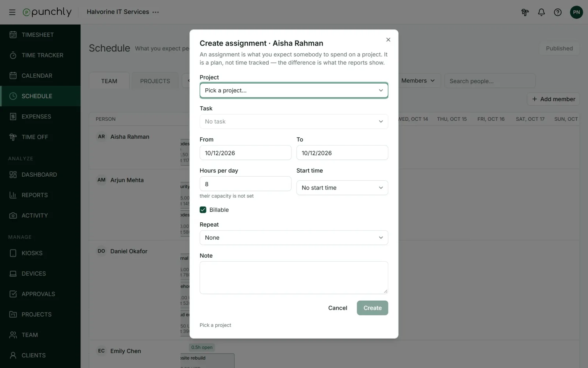588x368 pixels.
Task: Switch to the TEAM tab
Action: (x=109, y=81)
